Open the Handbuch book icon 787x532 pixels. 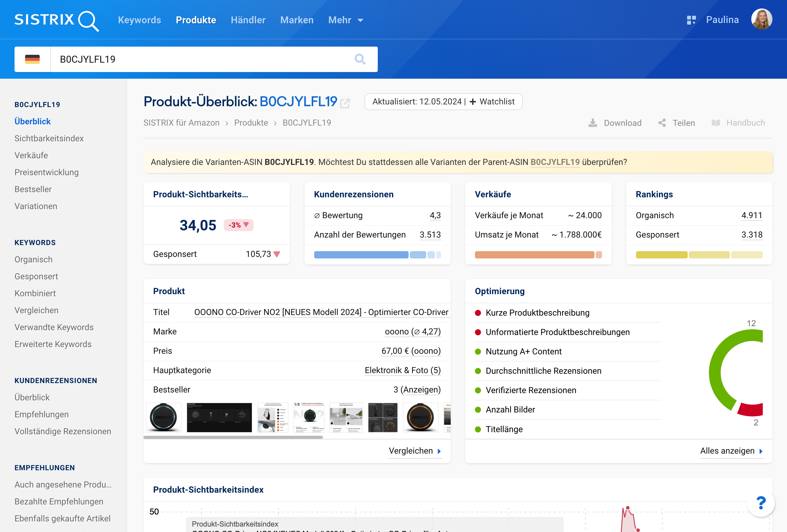coord(716,123)
